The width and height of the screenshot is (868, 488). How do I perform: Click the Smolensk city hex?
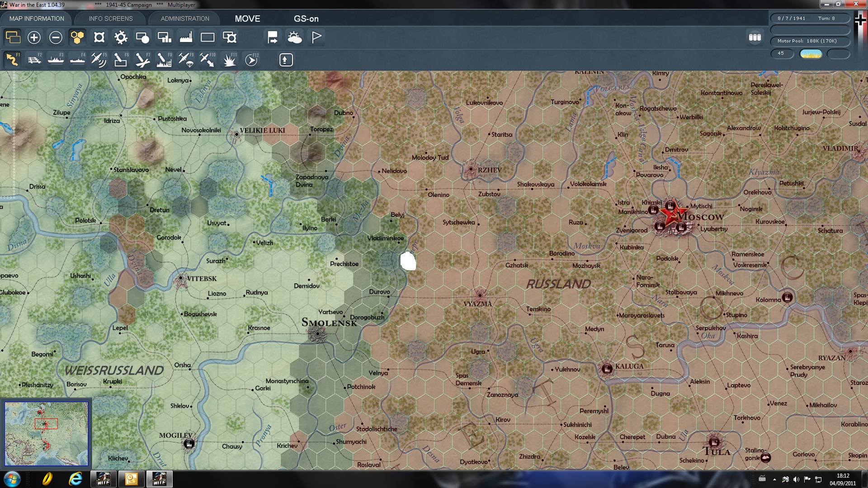coord(318,333)
